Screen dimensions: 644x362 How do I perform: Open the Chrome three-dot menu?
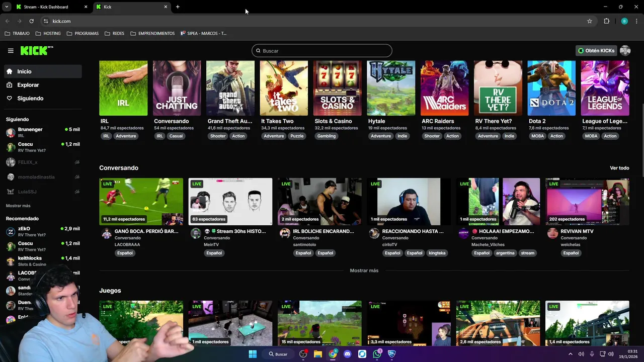click(636, 21)
